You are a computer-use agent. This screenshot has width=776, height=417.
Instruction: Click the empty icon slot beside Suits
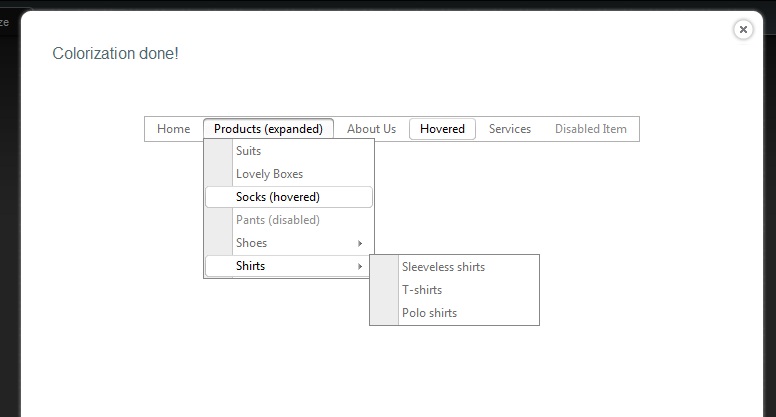point(218,151)
